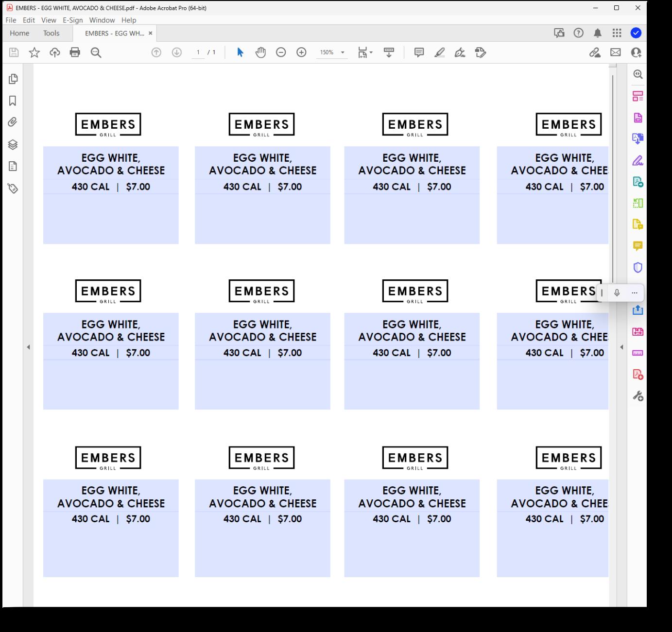
Task: Open the E-Sign menu
Action: pyautogui.click(x=73, y=20)
